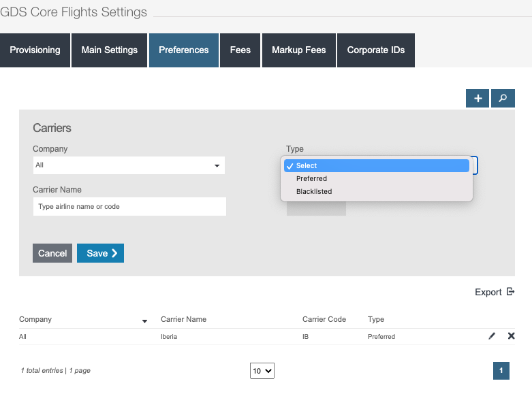Image resolution: width=532 pixels, height=396 pixels.
Task: Pick the Select option in Type list
Action: coord(307,165)
